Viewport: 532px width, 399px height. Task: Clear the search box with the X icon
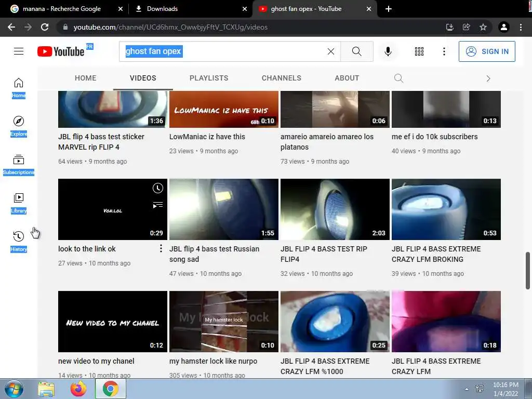tap(331, 51)
